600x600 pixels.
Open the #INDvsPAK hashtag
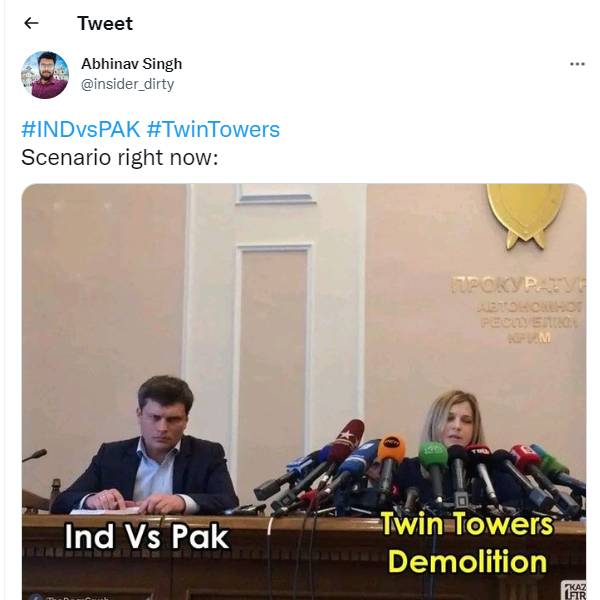click(81, 129)
